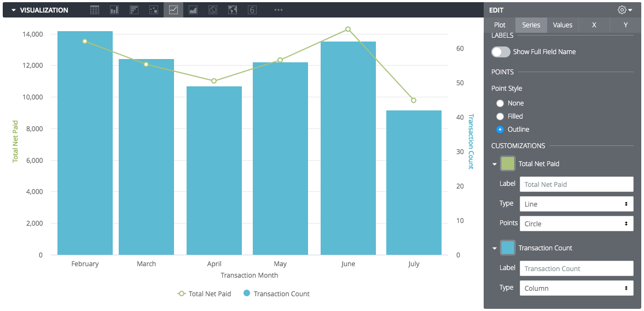The image size is (644, 311).
Task: Click the green Total Net Paid color swatch
Action: [x=508, y=163]
